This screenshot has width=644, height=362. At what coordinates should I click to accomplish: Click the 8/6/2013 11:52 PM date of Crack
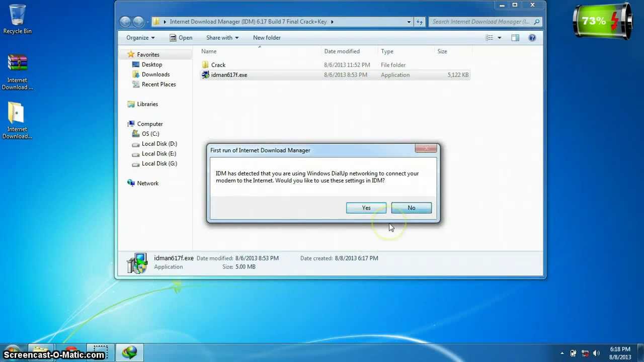coord(347,65)
